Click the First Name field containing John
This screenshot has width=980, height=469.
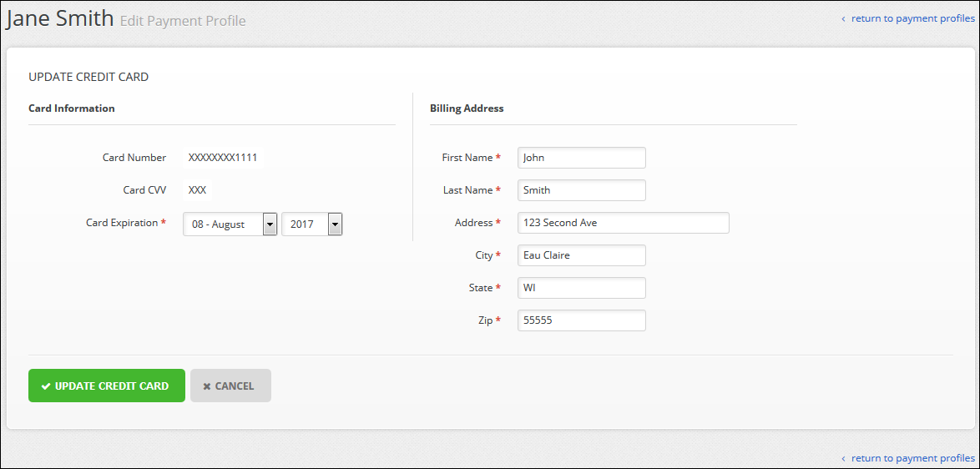click(581, 158)
